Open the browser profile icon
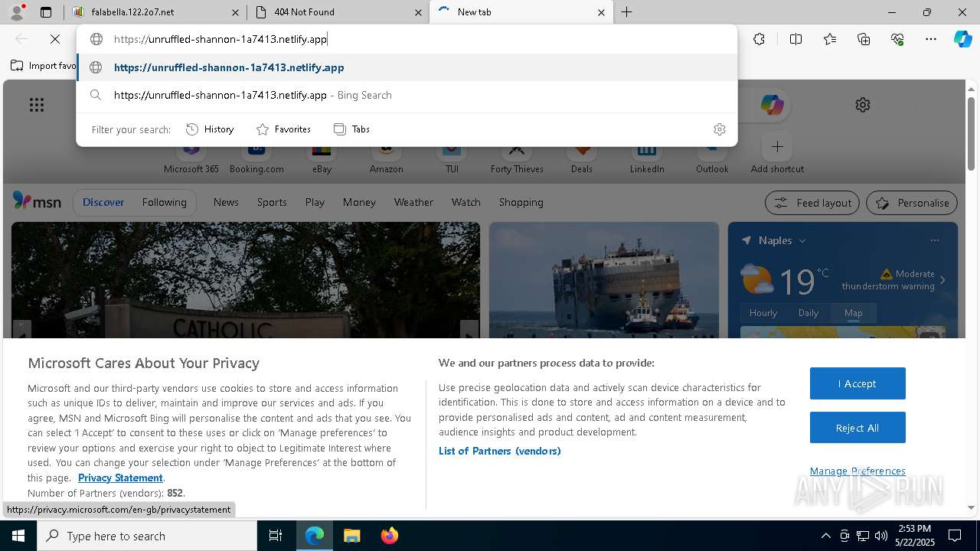 pos(16,12)
